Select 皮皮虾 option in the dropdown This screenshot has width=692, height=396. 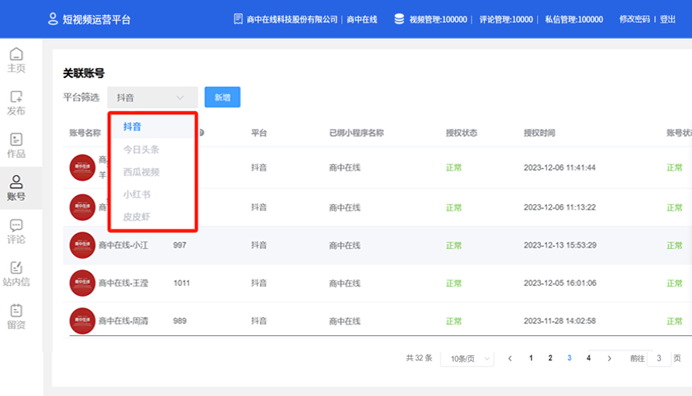tap(137, 217)
